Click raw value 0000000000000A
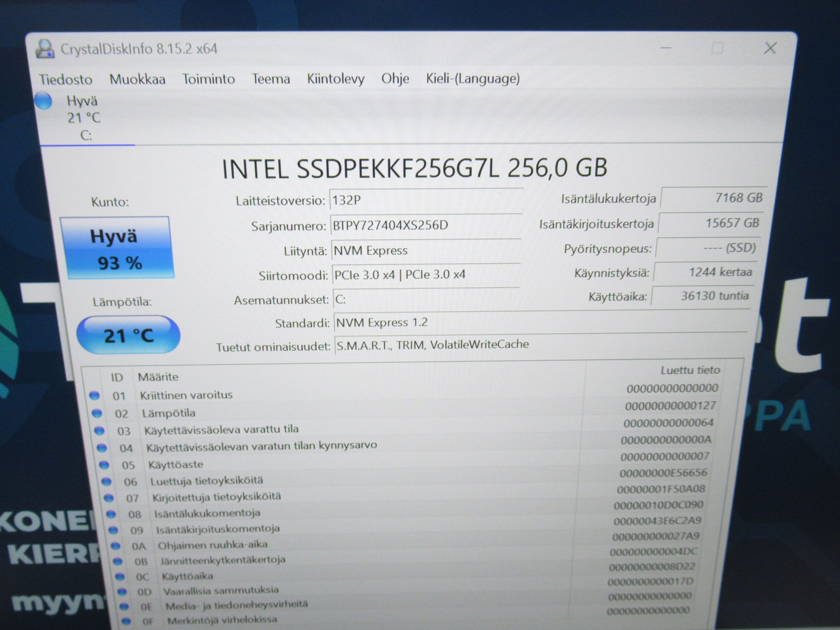Screen dimensions: 840x630 coord(666,440)
